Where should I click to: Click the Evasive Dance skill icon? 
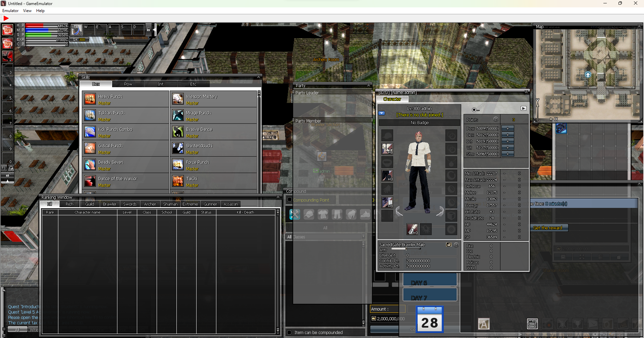coord(178,132)
